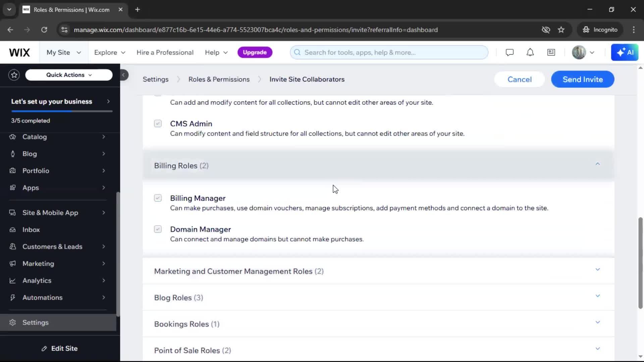This screenshot has height=362, width=644.
Task: Open Inbox in the sidebar menu
Action: (58, 230)
